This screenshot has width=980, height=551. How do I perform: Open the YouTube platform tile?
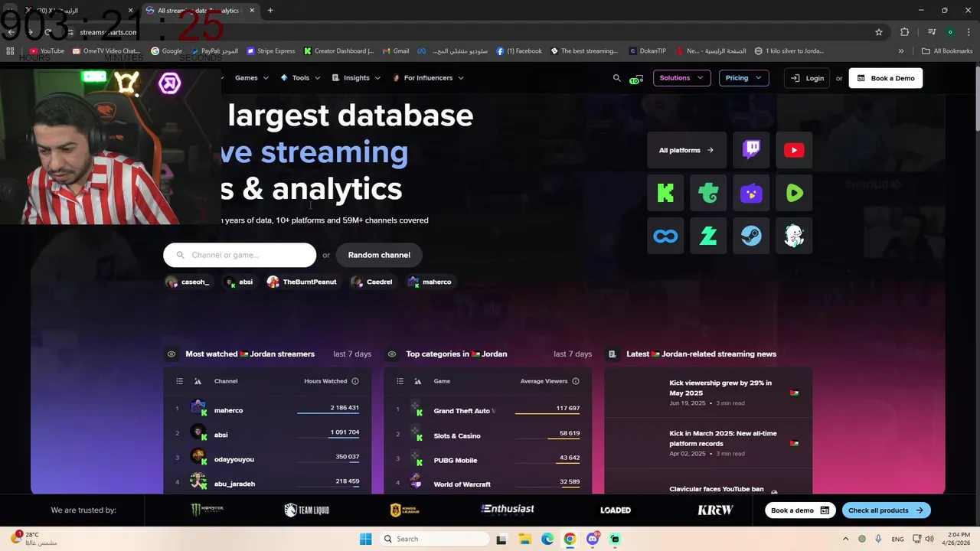[x=794, y=150]
